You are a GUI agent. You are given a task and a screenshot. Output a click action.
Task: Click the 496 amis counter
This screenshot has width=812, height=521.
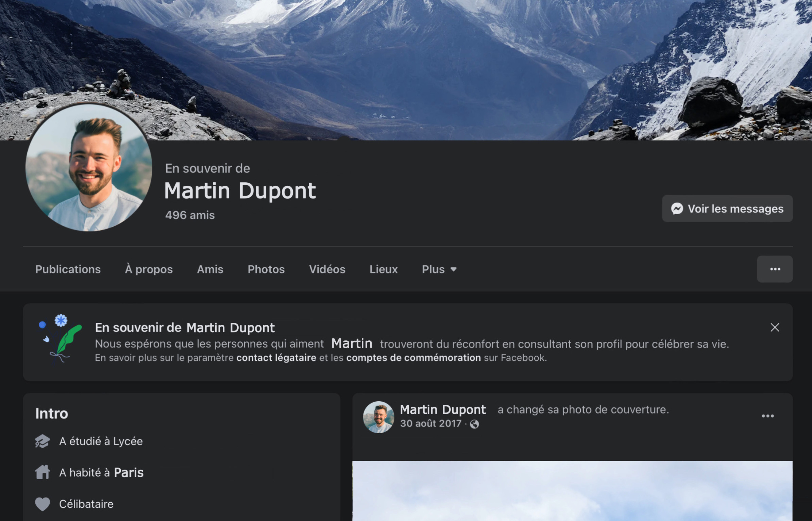click(x=189, y=215)
